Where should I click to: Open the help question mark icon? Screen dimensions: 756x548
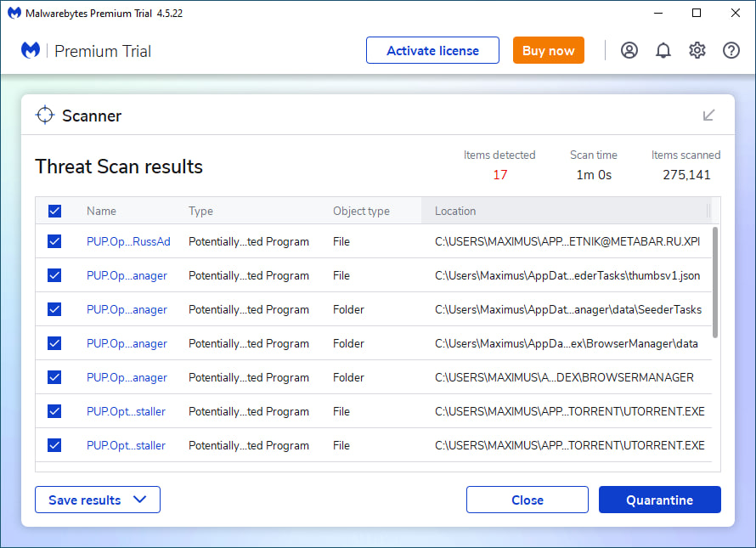click(731, 50)
